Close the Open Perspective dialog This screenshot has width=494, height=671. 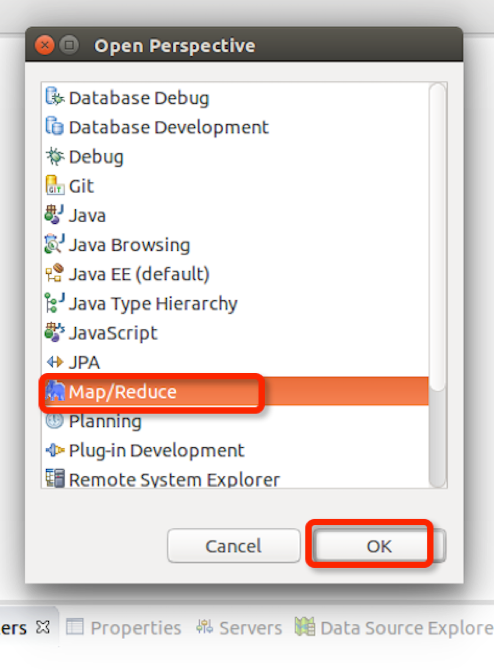(x=45, y=45)
